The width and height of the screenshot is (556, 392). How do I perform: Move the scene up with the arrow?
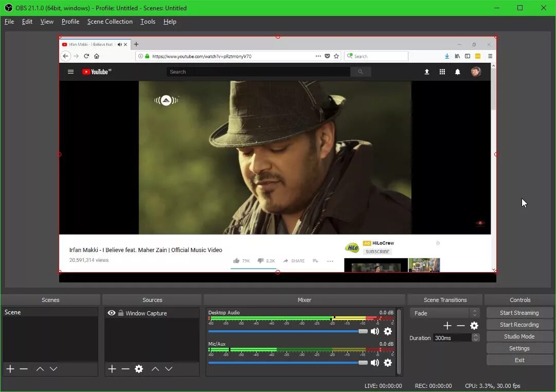(x=40, y=369)
